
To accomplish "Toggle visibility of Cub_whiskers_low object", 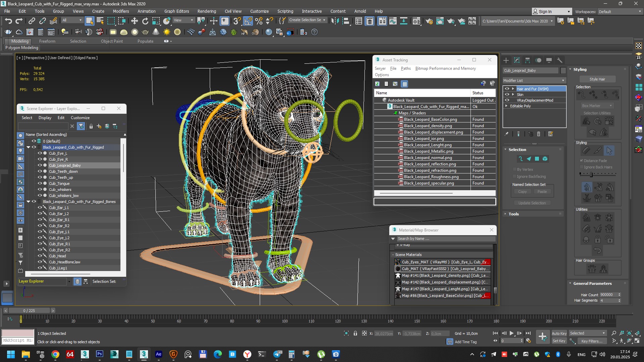I will [40, 196].
